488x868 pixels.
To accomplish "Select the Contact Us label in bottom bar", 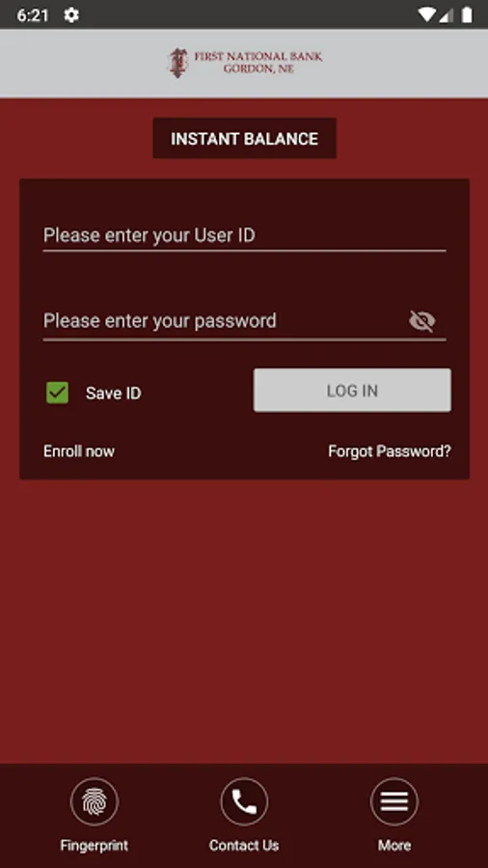I will pyautogui.click(x=244, y=846).
